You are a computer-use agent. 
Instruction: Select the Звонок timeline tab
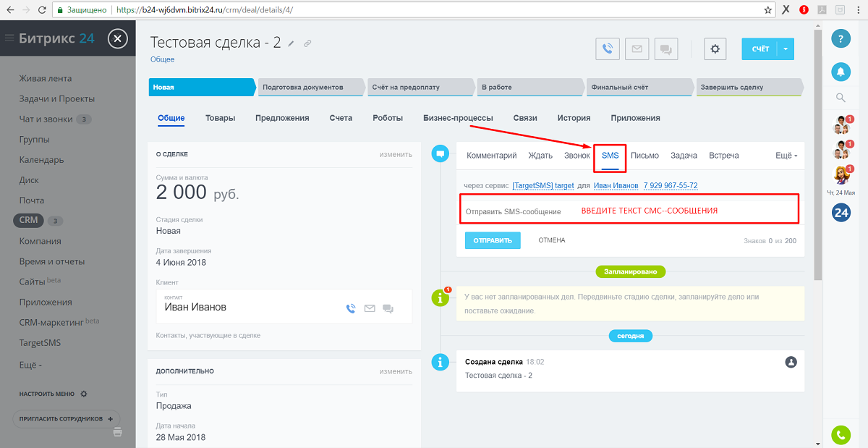pyautogui.click(x=577, y=156)
